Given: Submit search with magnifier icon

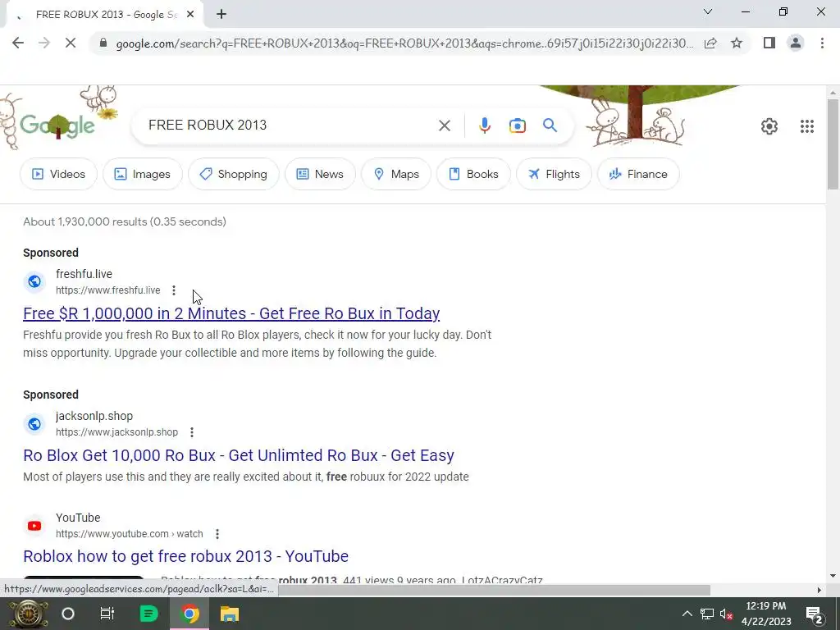Looking at the screenshot, I should click(550, 126).
